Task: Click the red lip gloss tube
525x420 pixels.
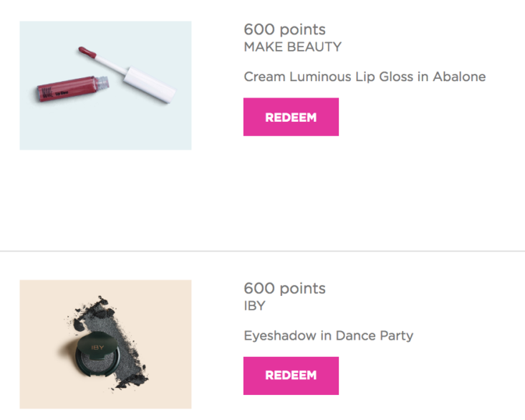Action: click(x=70, y=89)
